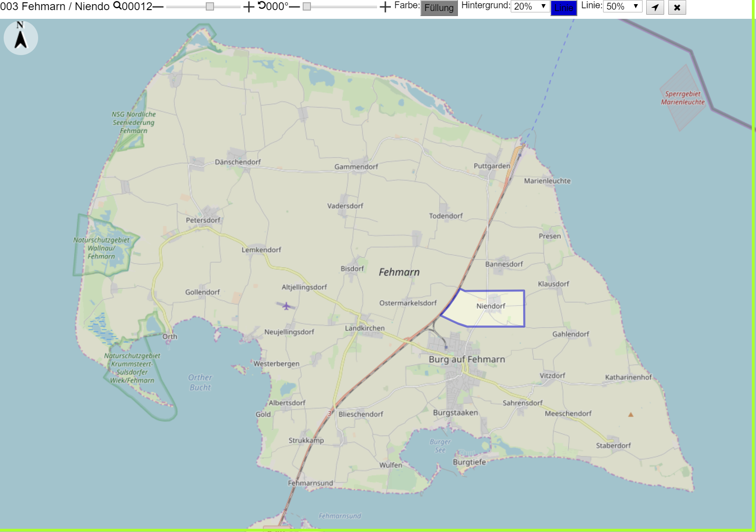Click the blue Linie color button
The image size is (756, 532).
pos(564,8)
